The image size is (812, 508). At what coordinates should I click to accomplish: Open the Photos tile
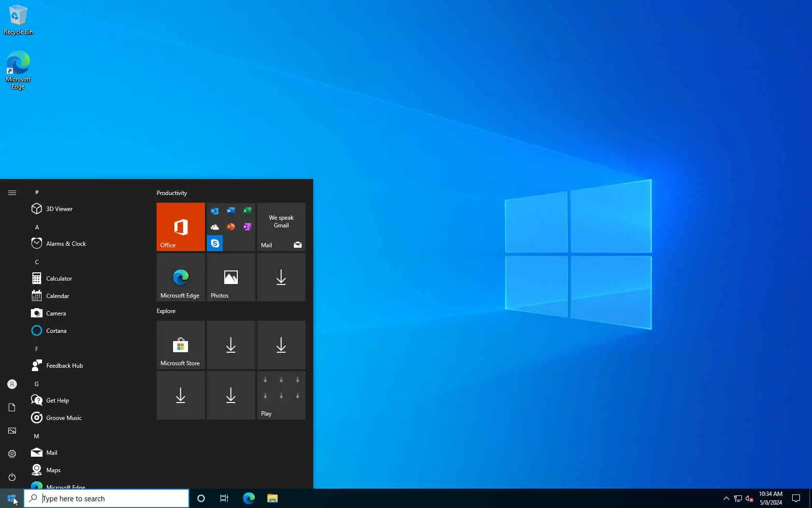click(231, 277)
